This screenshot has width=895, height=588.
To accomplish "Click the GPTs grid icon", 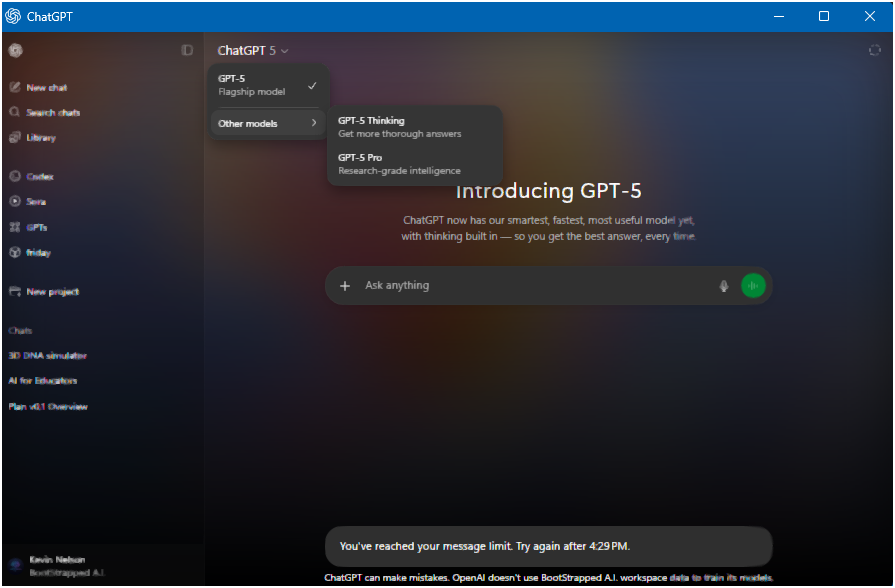I will click(15, 227).
